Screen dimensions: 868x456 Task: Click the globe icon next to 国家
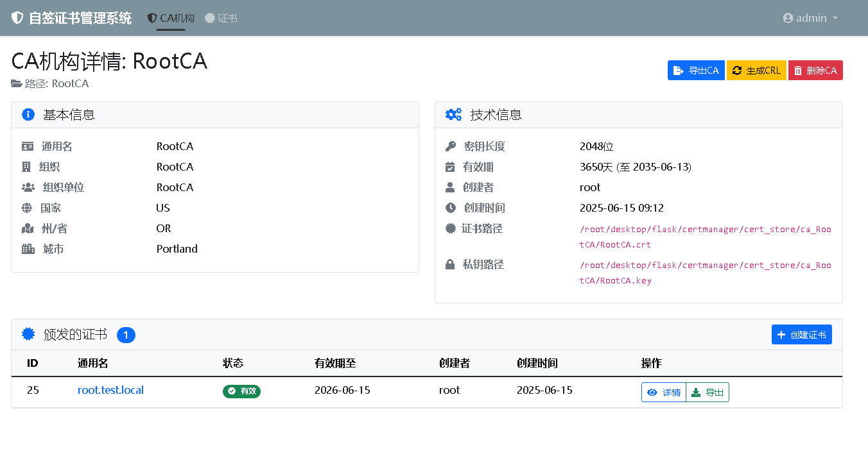click(28, 207)
